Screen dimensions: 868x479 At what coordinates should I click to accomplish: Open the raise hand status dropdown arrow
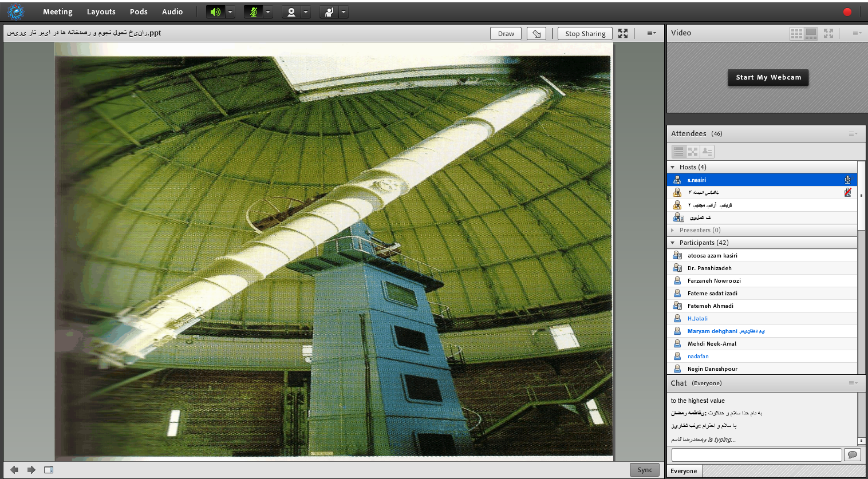tap(344, 12)
